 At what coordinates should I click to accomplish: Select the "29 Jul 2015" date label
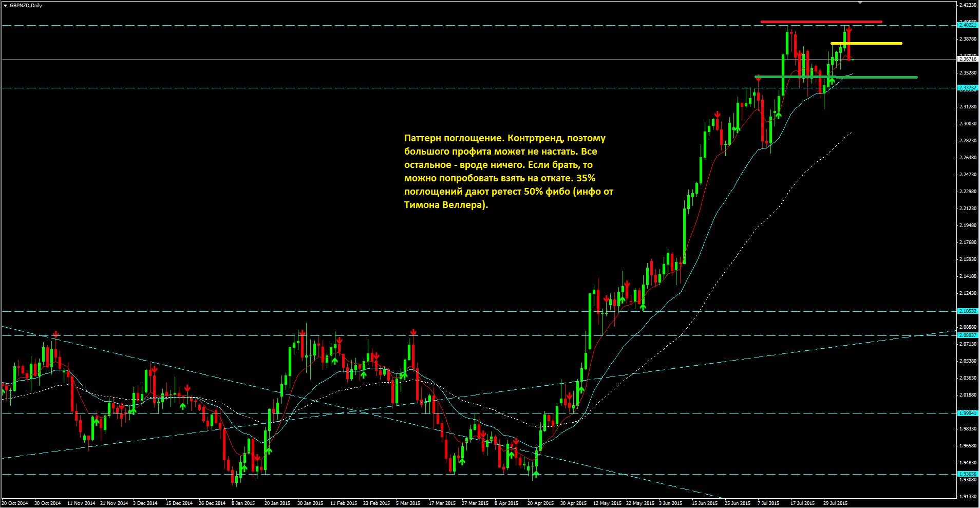pos(835,503)
